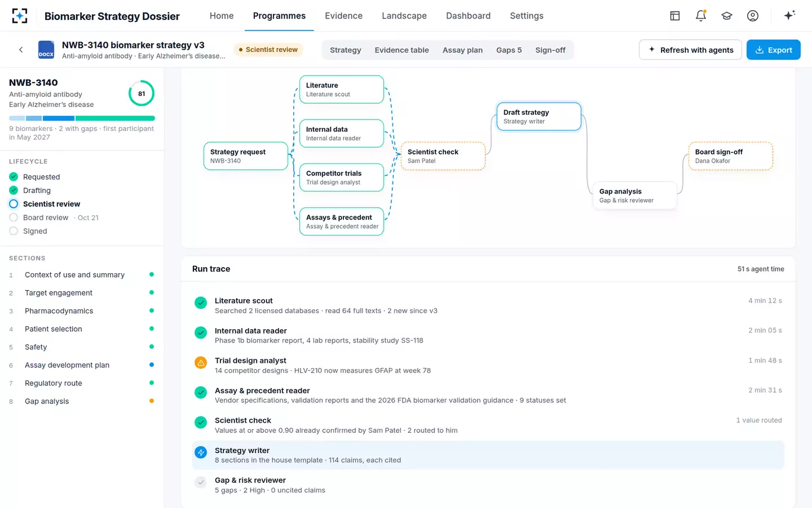Select Strategy request node in workflow
812x508 pixels.
click(x=246, y=156)
